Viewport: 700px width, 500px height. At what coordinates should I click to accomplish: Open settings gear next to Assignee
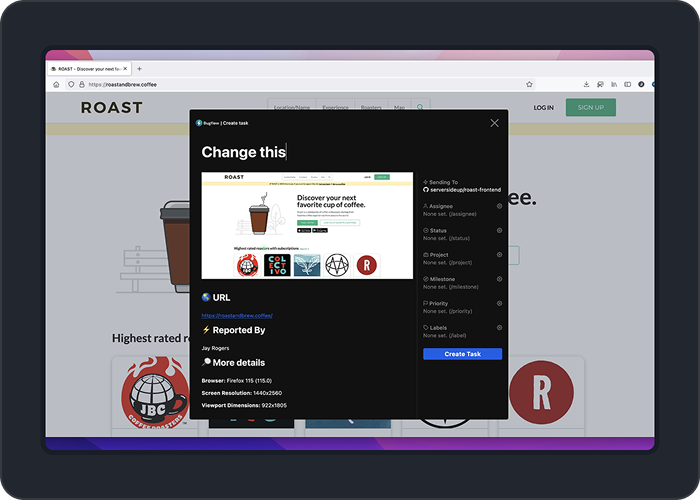point(499,207)
